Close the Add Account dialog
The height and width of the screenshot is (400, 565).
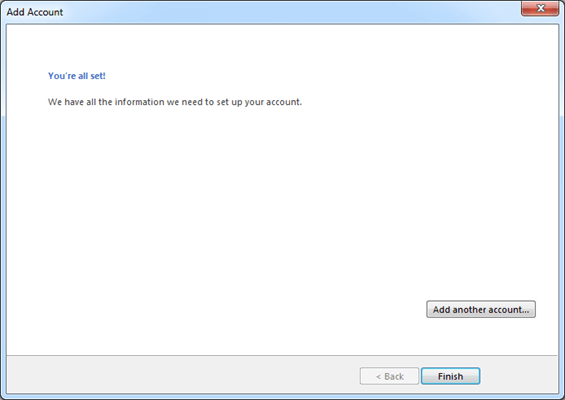540,8
